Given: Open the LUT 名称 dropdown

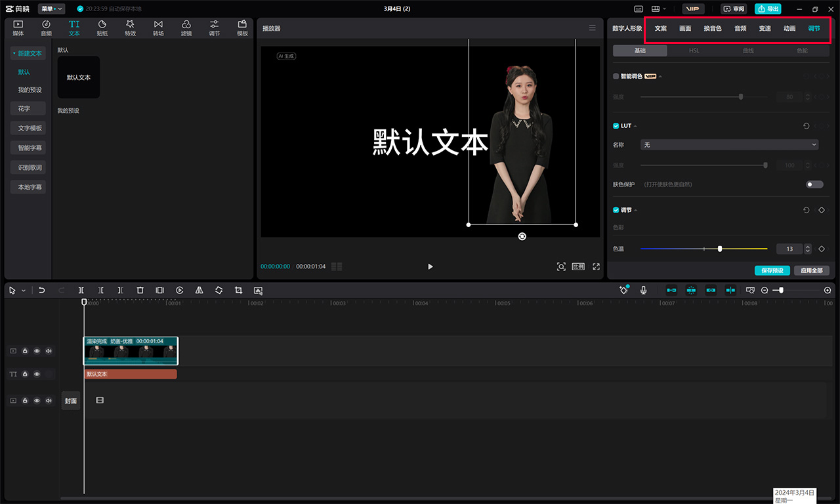Looking at the screenshot, I should coord(729,144).
